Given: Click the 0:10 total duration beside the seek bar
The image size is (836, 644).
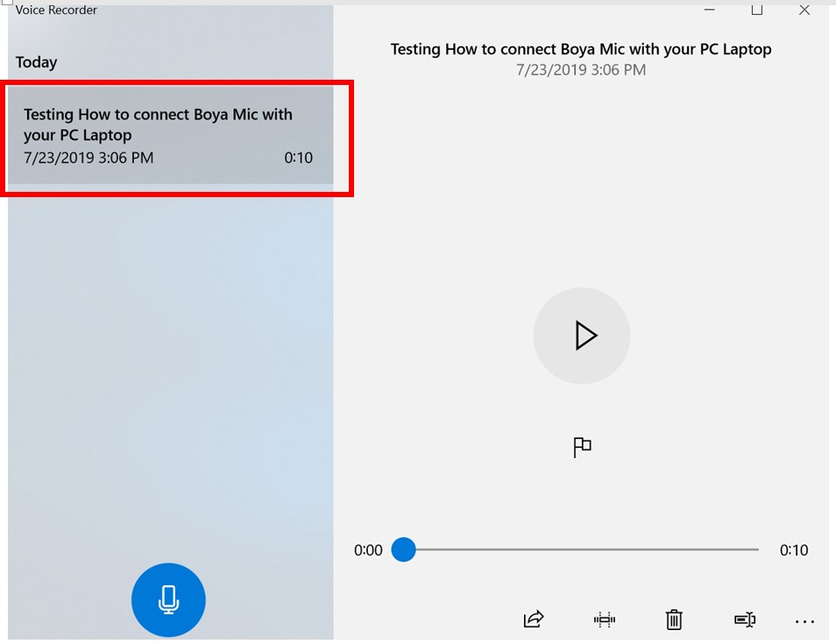Looking at the screenshot, I should point(794,549).
